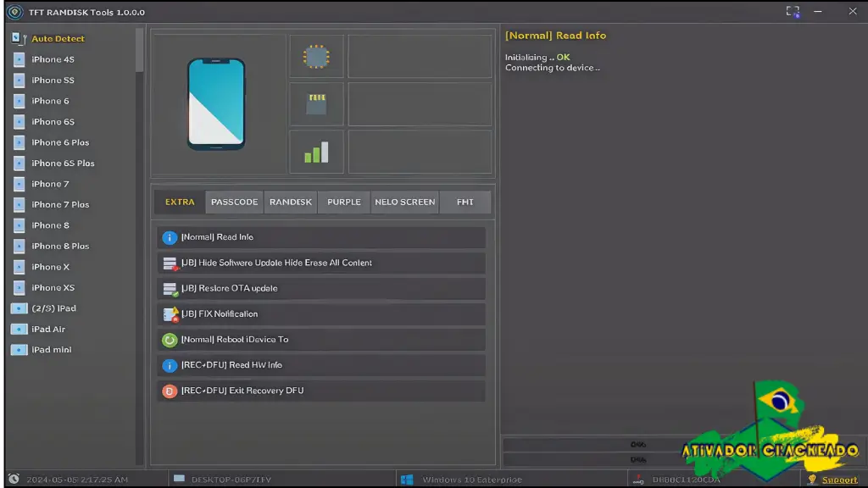Run [Normal] Read Info
The image size is (868, 488).
click(x=321, y=237)
